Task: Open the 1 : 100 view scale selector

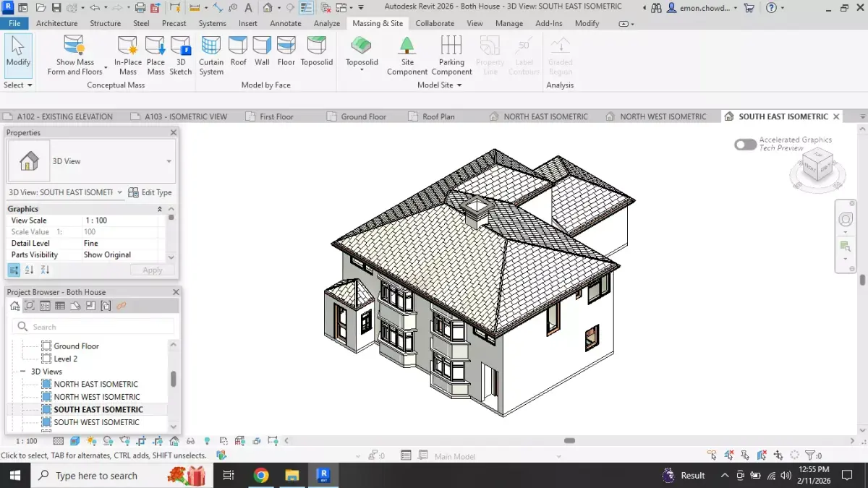Action: [26, 440]
